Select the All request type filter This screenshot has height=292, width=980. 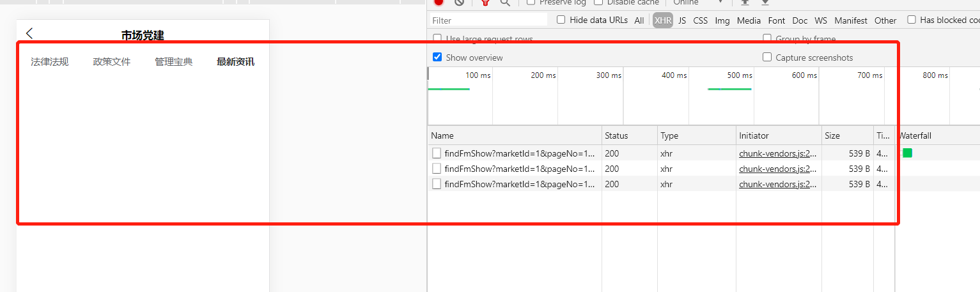639,20
